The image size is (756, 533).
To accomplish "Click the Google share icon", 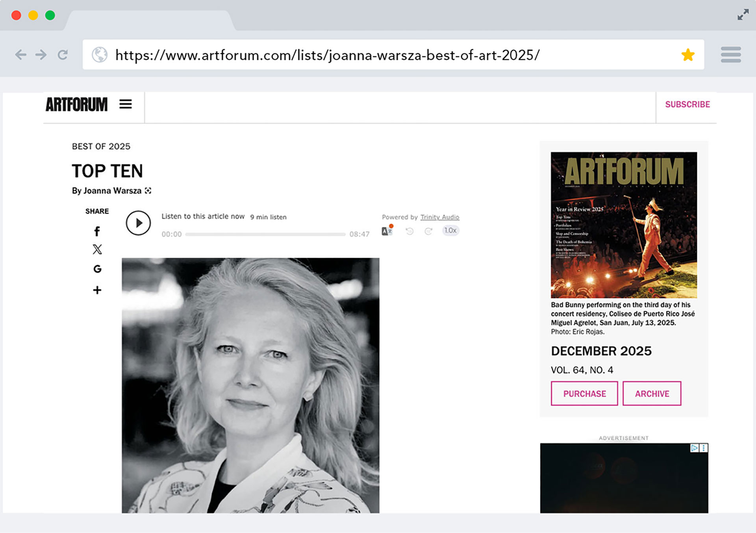I will (x=97, y=269).
